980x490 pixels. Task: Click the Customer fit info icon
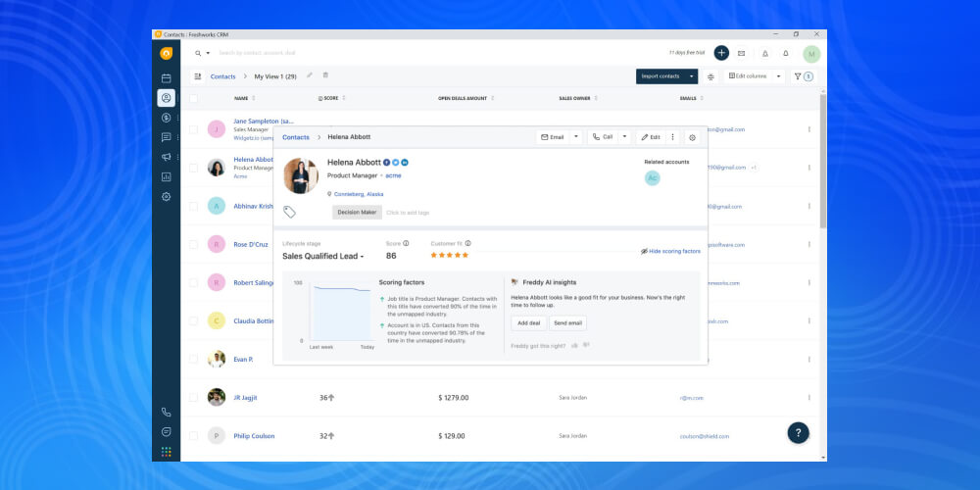pos(468,243)
